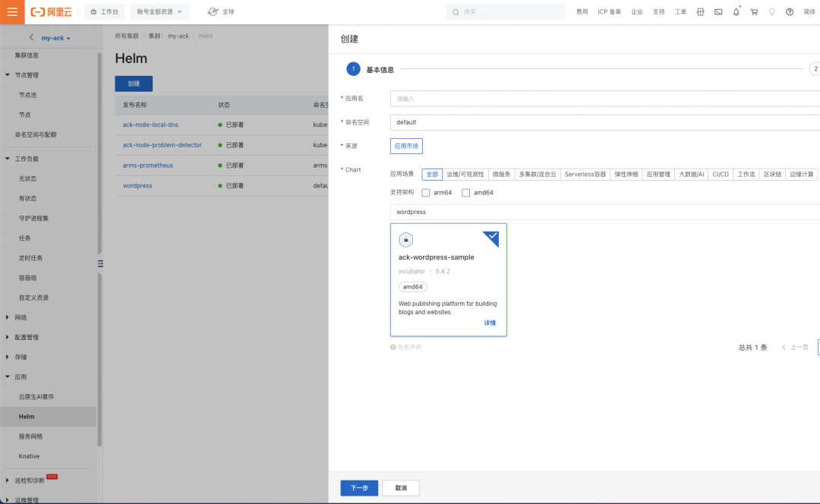Click the AI assistant icon in header
The width and height of the screenshot is (820, 504).
pyautogui.click(x=700, y=11)
